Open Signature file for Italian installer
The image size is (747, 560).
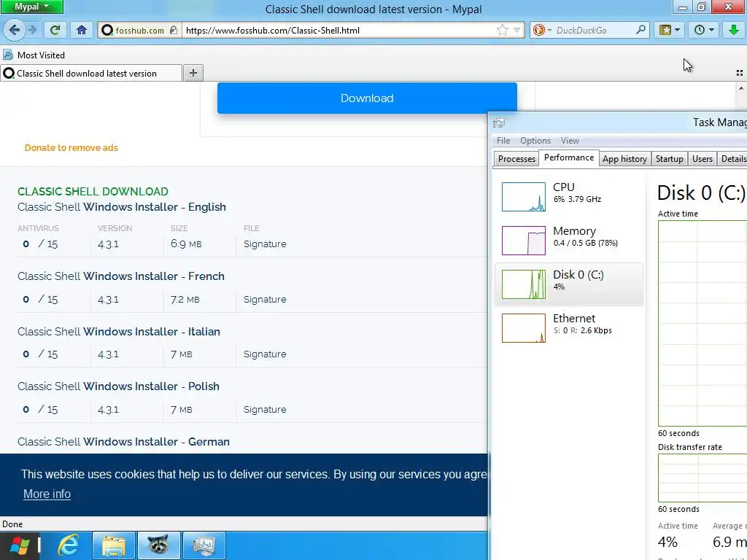265,354
